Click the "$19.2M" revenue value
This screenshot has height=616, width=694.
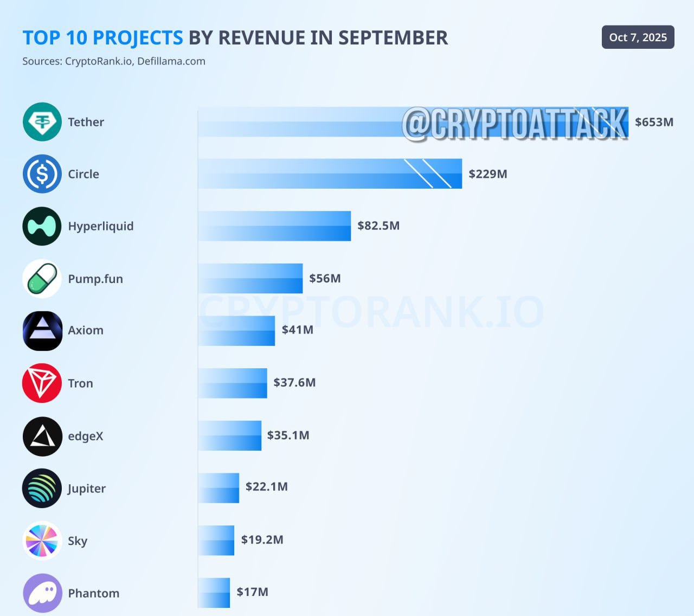pos(262,540)
